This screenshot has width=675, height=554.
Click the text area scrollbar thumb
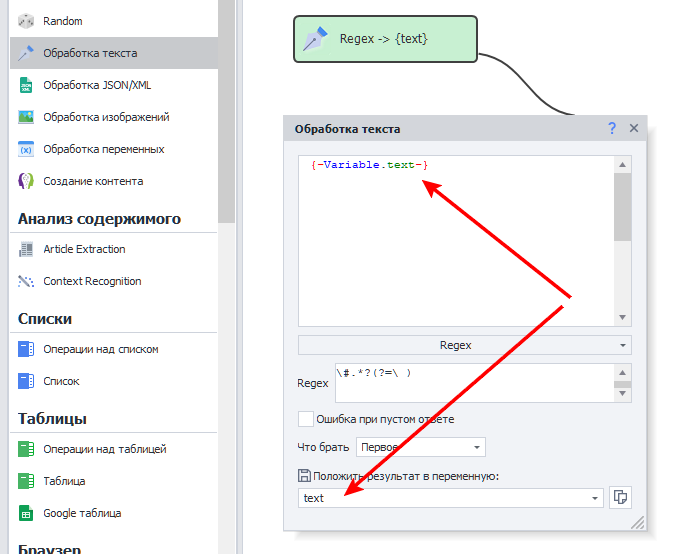(622, 207)
